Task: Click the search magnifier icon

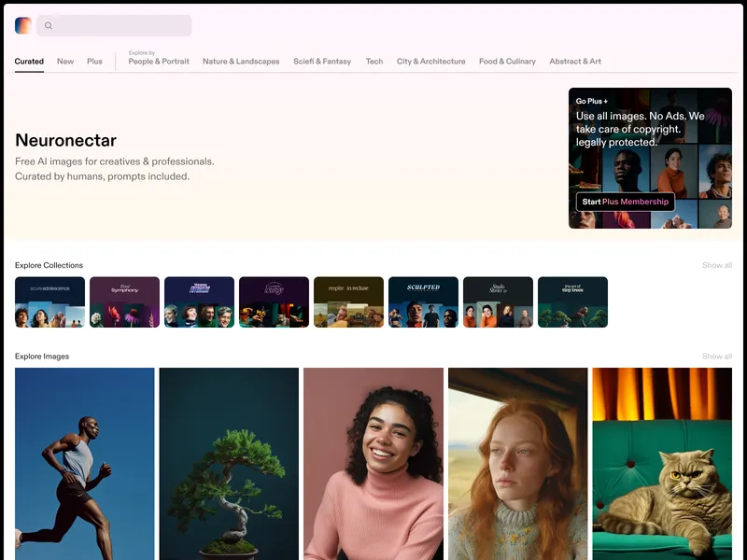Action: [49, 26]
